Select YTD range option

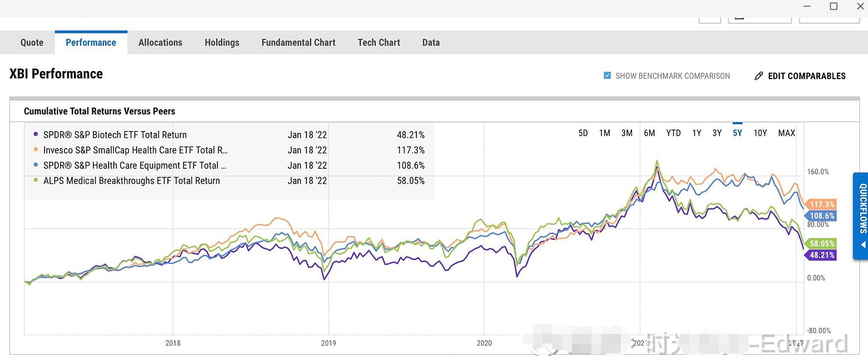coord(673,133)
